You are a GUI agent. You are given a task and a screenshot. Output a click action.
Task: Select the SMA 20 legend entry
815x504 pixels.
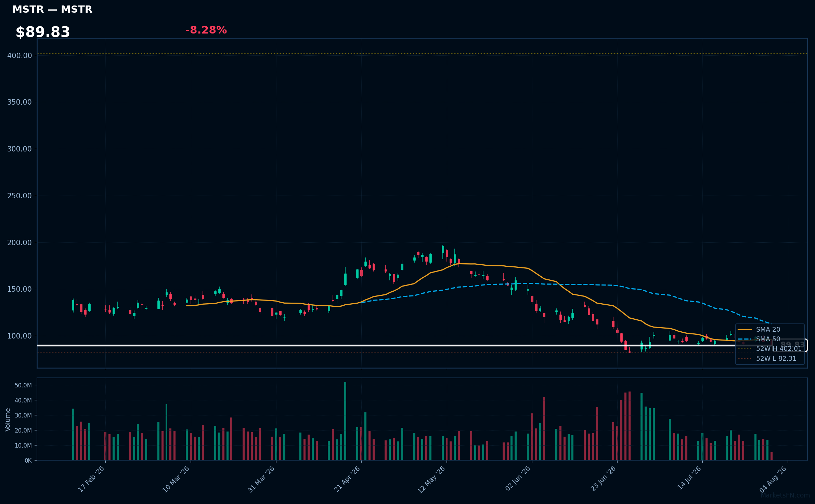759,329
